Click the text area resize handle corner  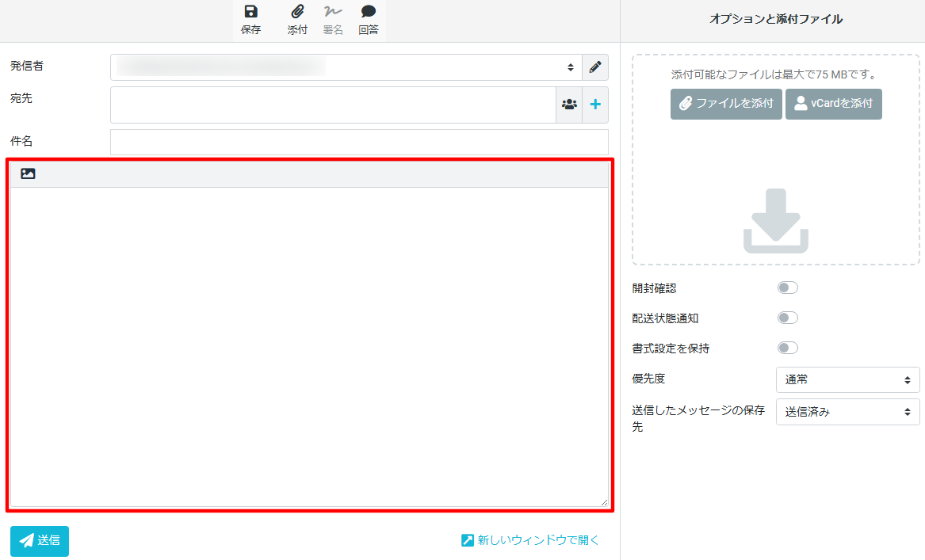(604, 502)
